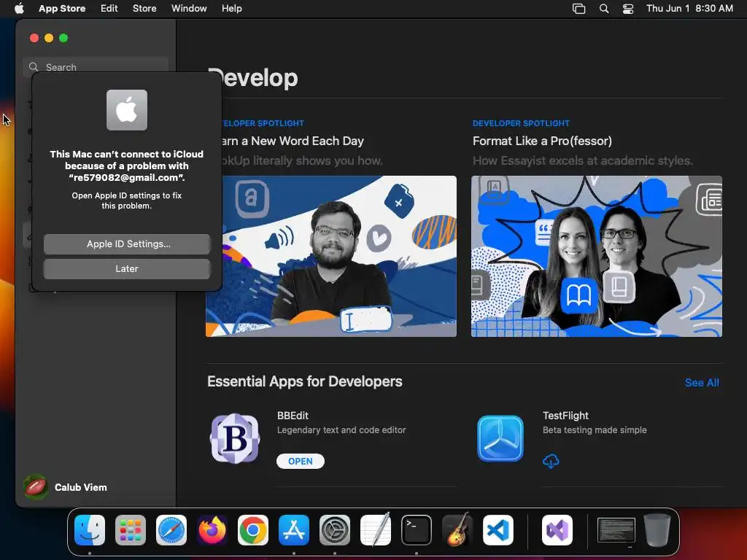Download TestFlight with the cloud icon
Viewport: 747px width, 560px height.
pyautogui.click(x=551, y=461)
